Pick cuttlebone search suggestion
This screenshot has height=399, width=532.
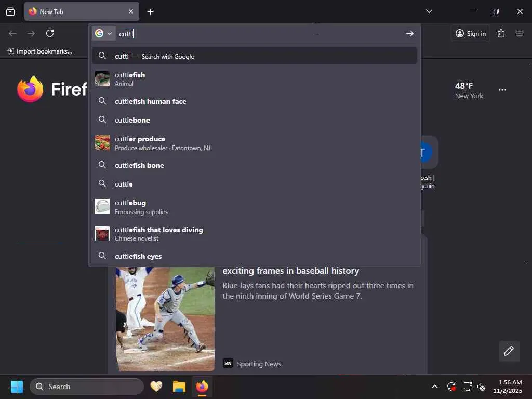pyautogui.click(x=255, y=120)
